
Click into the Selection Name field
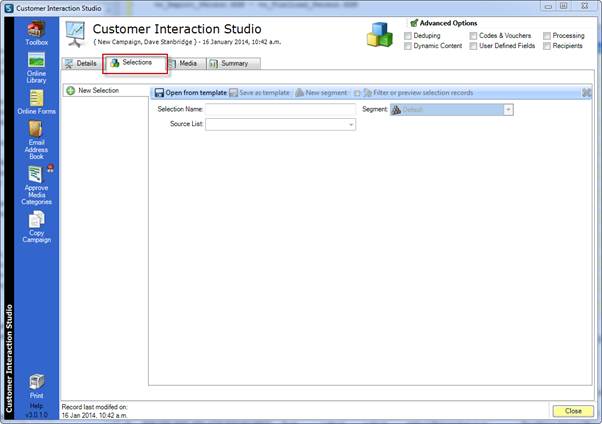280,109
